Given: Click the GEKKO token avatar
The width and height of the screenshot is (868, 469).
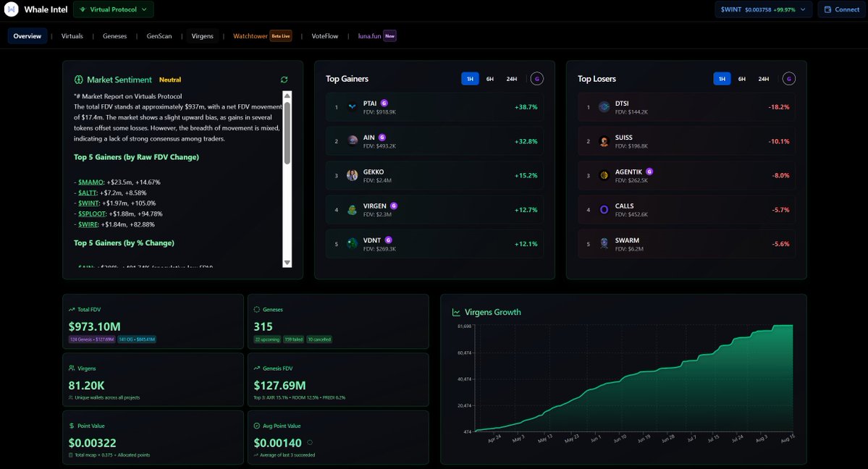Looking at the screenshot, I should coord(352,176).
